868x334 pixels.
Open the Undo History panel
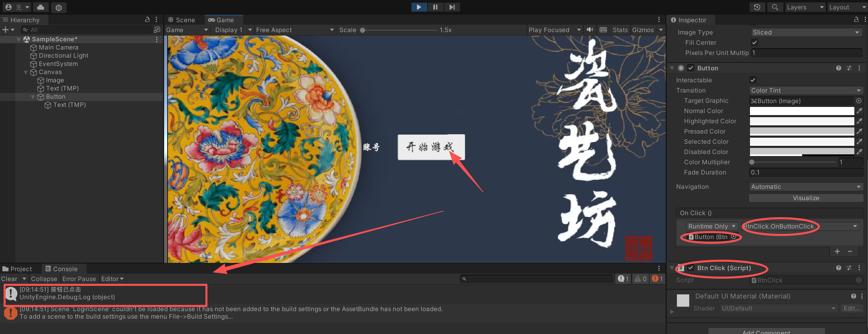[757, 7]
